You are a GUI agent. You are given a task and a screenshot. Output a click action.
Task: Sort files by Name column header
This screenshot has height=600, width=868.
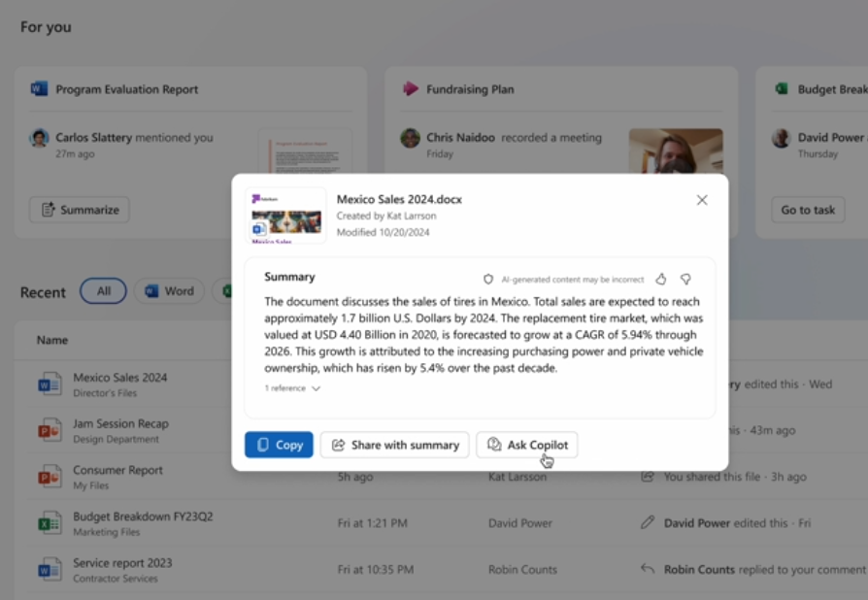[52, 340]
